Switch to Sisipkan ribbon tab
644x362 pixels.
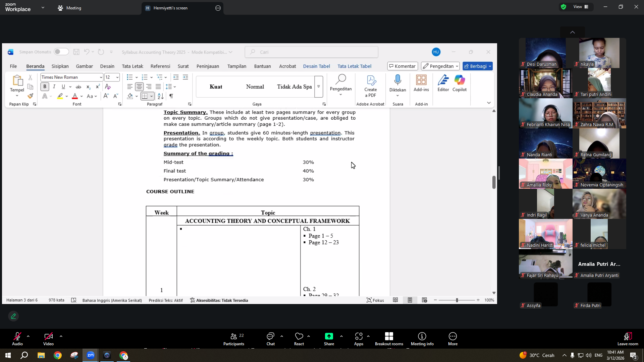coord(60,66)
